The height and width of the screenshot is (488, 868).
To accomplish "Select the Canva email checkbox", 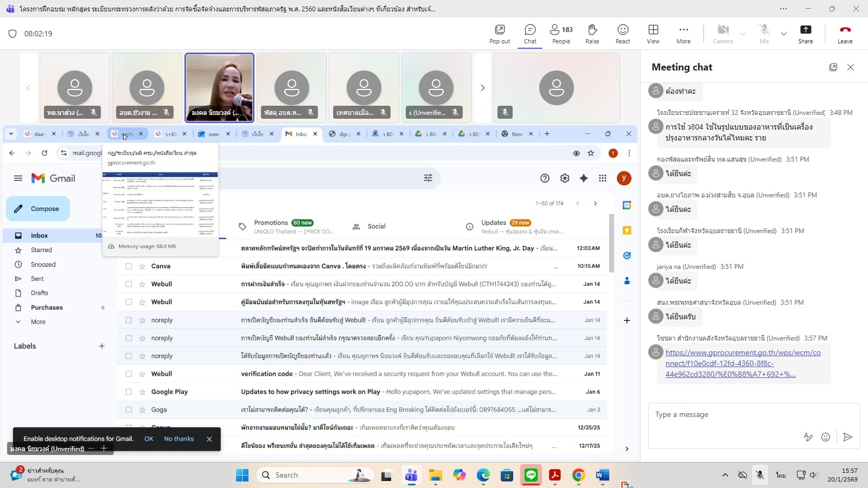I will click(129, 266).
